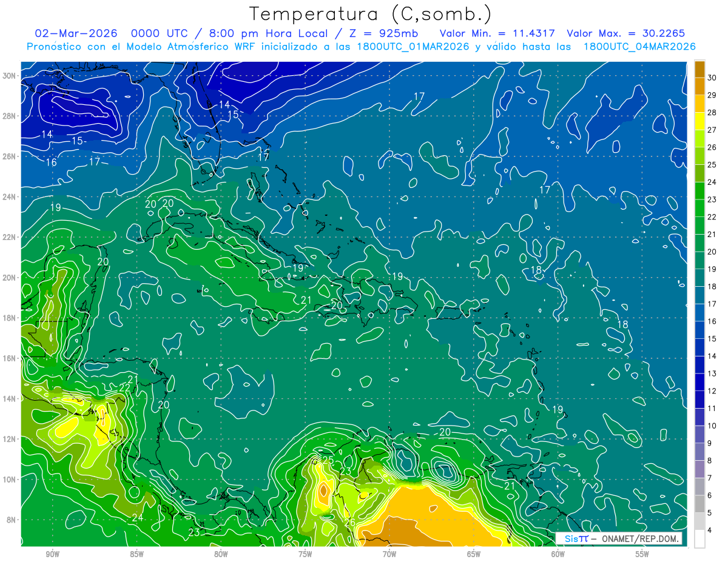Click the 'Valor Max. = 30.2265' value
728x562 pixels.
pyautogui.click(x=626, y=33)
